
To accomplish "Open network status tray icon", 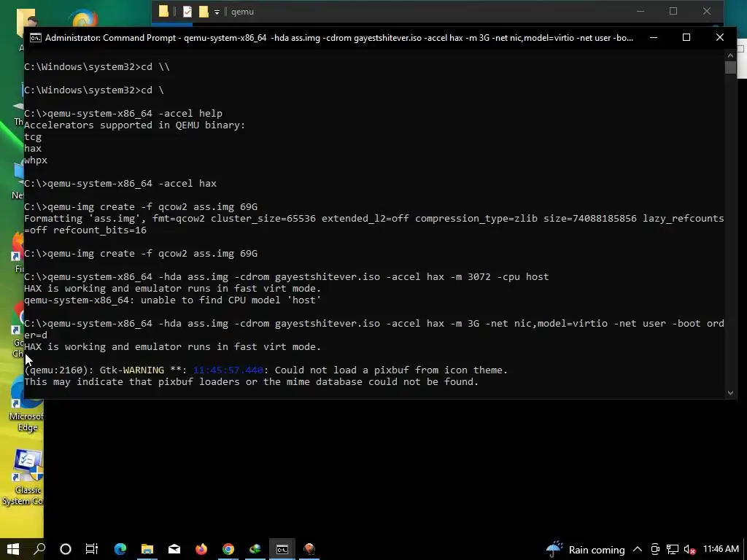I will (672, 550).
